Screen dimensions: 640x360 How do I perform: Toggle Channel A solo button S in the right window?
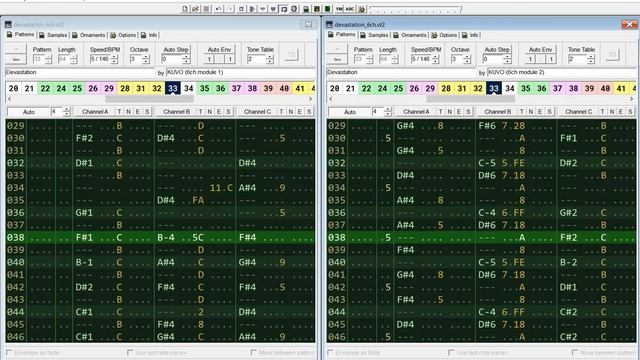(469, 111)
